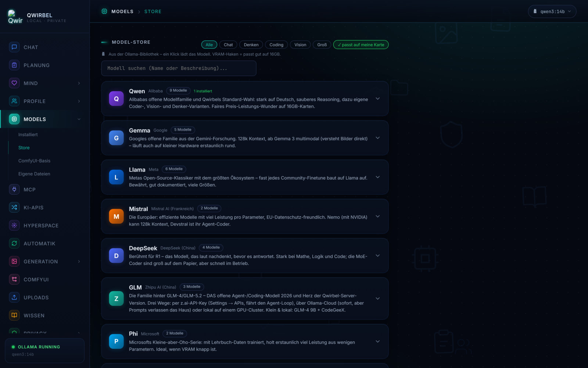Click the orange M Mistral avatar

click(116, 216)
